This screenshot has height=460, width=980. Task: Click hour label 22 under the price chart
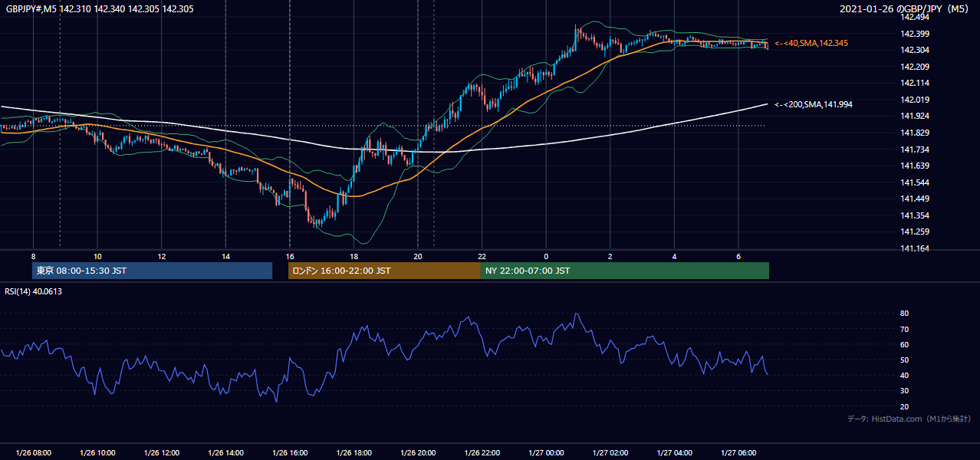coord(482,255)
